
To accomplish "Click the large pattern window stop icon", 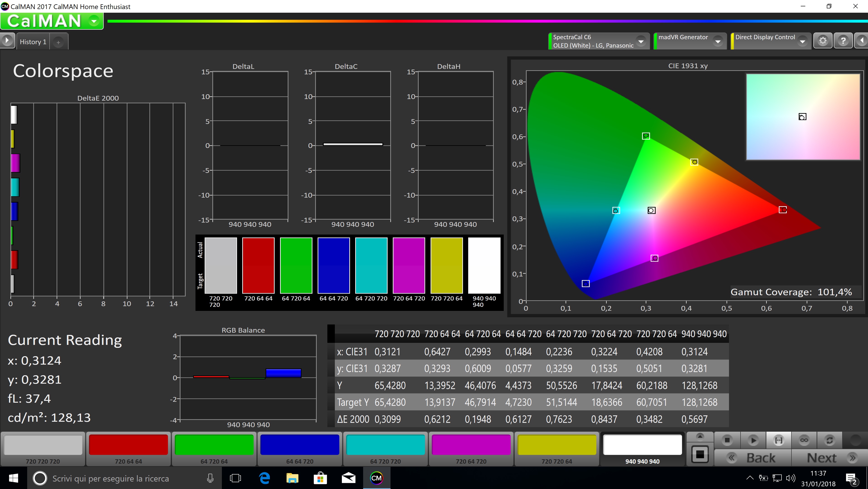I will coord(700,454).
